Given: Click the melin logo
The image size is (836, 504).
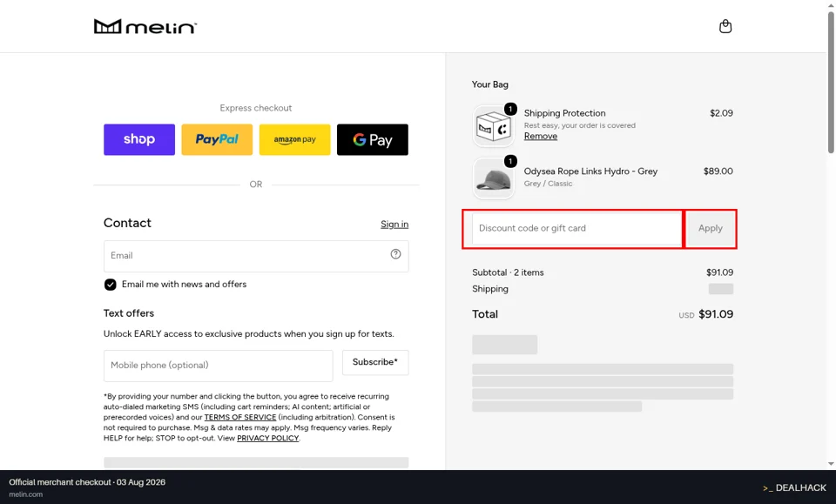Looking at the screenshot, I should point(145,27).
